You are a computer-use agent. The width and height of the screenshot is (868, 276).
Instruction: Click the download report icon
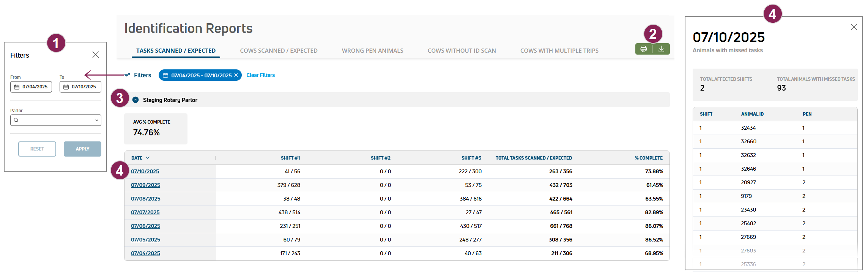click(x=661, y=49)
